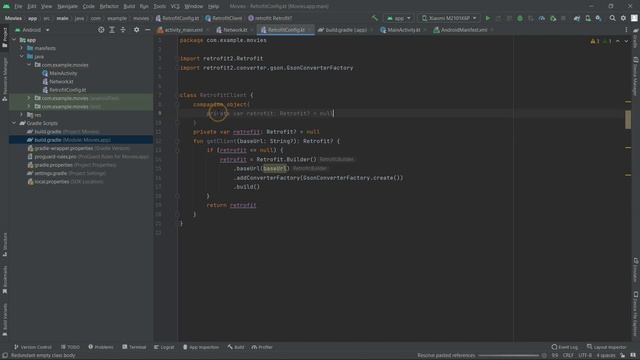Click RetrofitClient in navigation breadcrumb
Image resolution: width=640 pixels, height=360 pixels.
(223, 18)
